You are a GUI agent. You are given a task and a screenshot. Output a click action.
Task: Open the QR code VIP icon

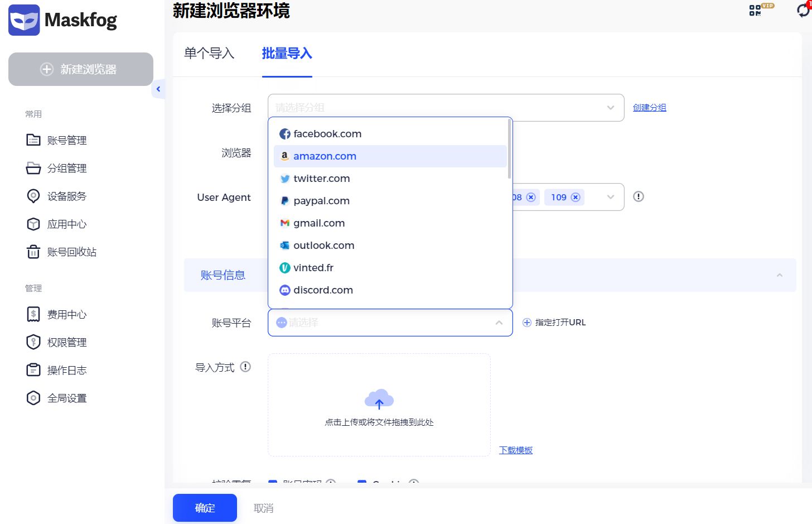tap(761, 9)
